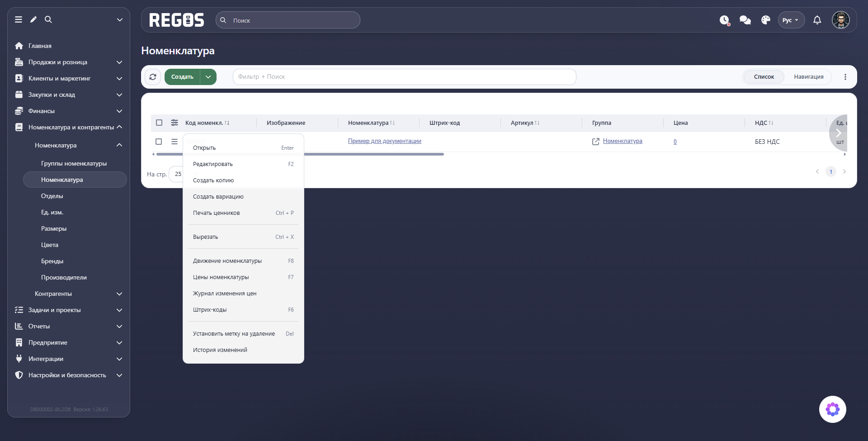Switch view to Список

pos(764,77)
